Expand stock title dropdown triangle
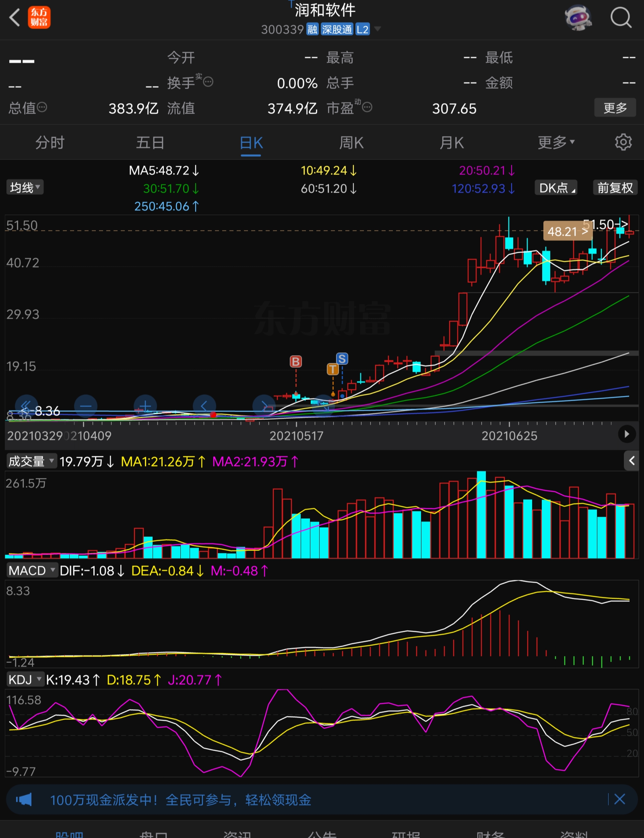 pyautogui.click(x=377, y=29)
